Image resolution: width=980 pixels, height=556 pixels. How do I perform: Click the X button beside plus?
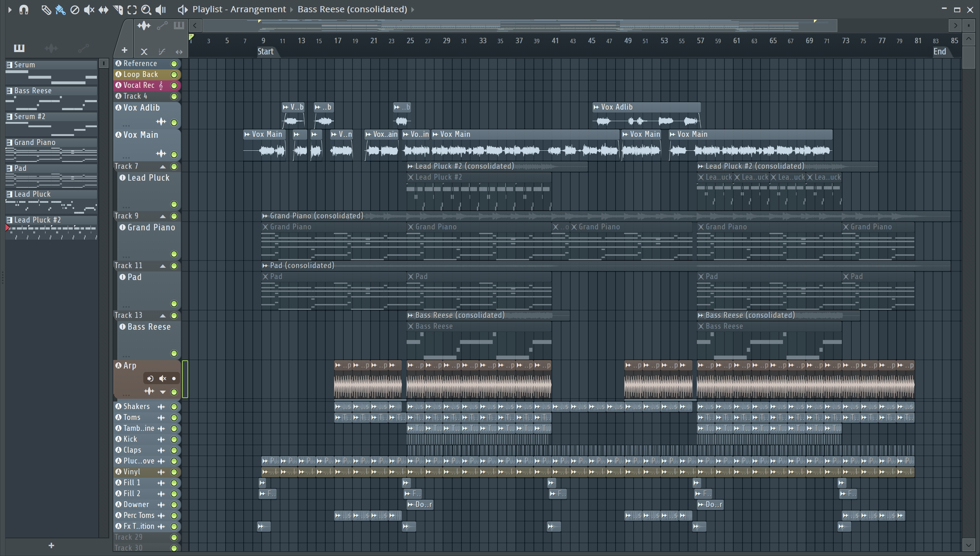click(x=144, y=52)
